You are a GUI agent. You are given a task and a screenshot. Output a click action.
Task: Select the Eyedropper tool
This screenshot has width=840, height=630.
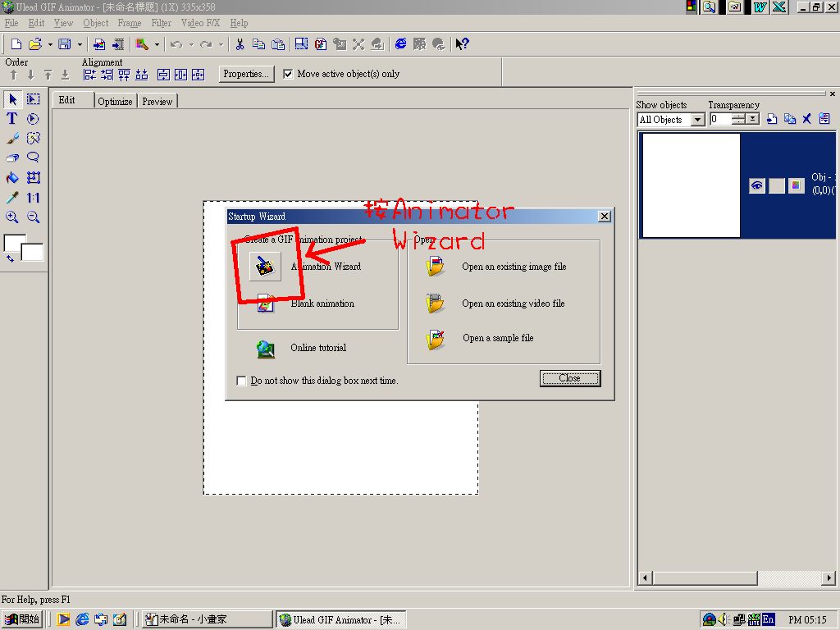(12, 198)
